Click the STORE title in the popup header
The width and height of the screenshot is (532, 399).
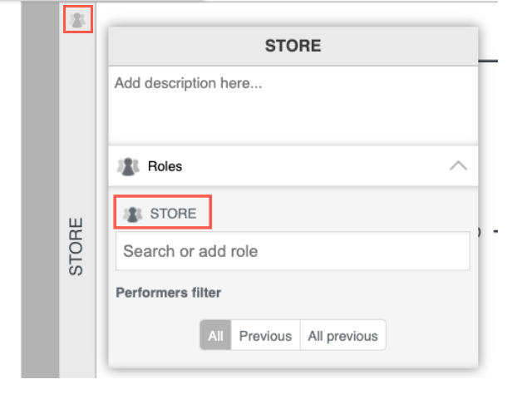tap(293, 46)
